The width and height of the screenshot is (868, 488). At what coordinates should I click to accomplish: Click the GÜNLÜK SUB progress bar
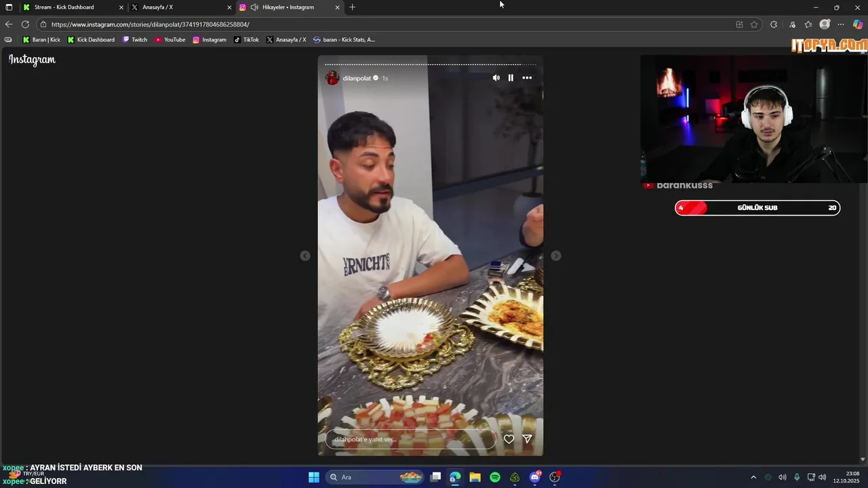[757, 208]
